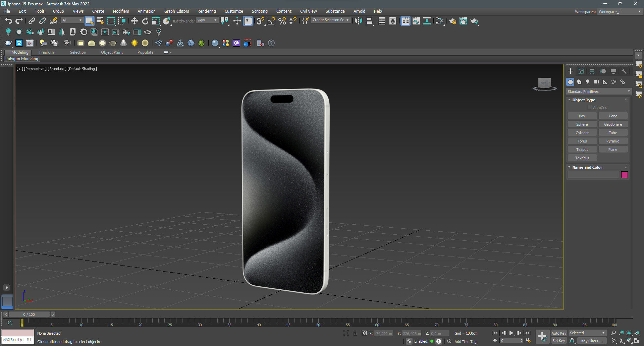Click the Box primitive button
644x346 pixels.
point(582,116)
